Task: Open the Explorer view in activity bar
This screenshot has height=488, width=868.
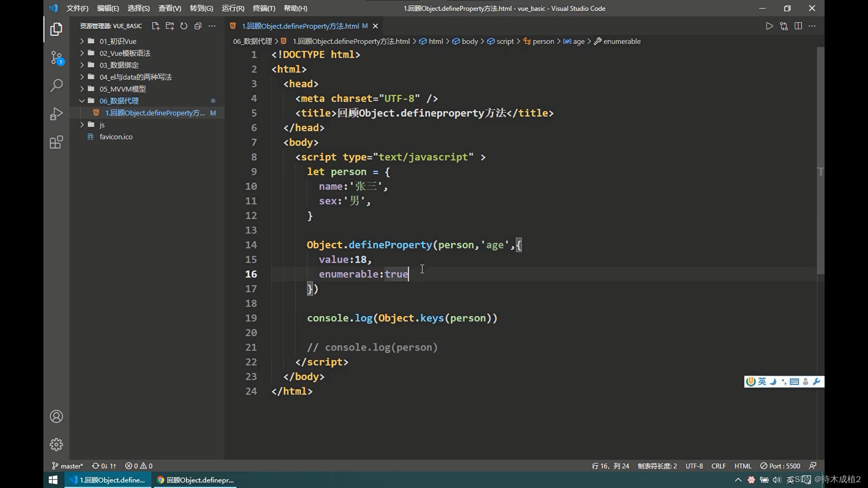Action: click(x=57, y=29)
